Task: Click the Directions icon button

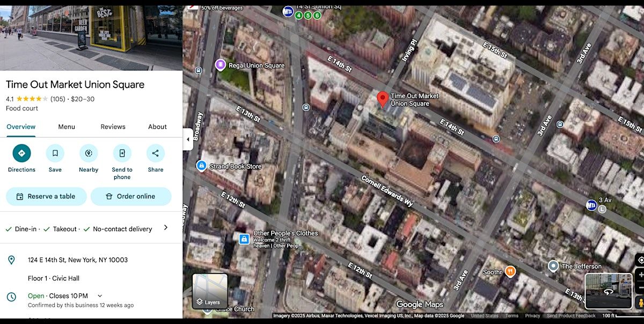Action: (21, 154)
